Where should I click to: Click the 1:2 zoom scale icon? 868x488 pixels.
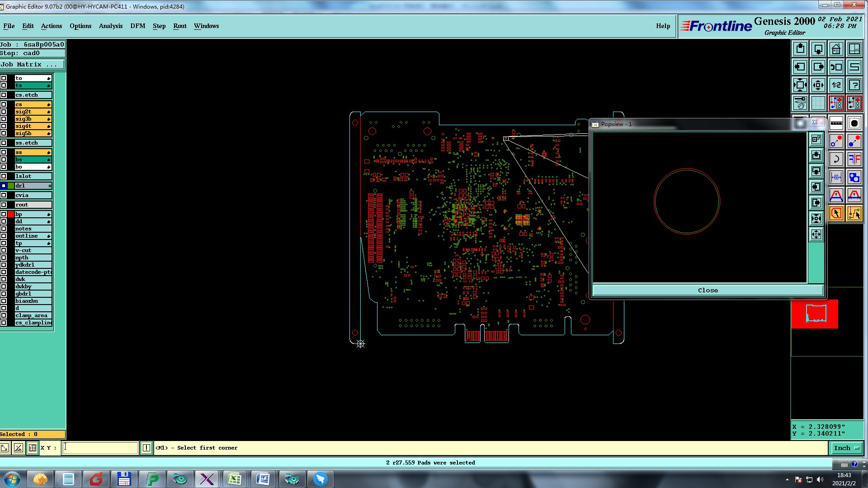(x=836, y=85)
